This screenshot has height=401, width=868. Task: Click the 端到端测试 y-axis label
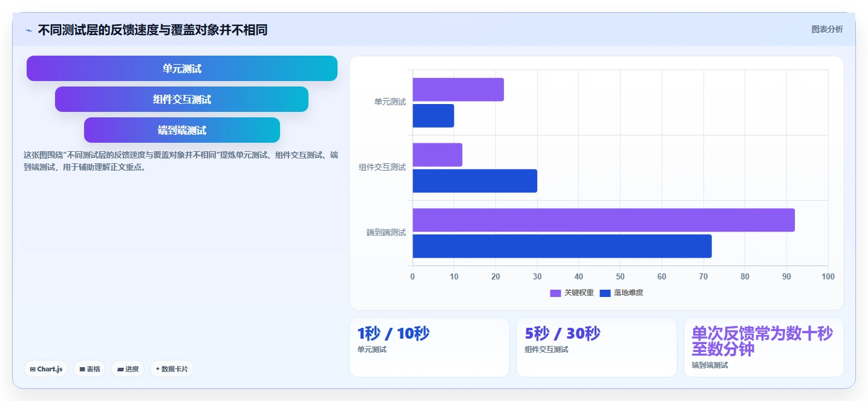click(386, 233)
